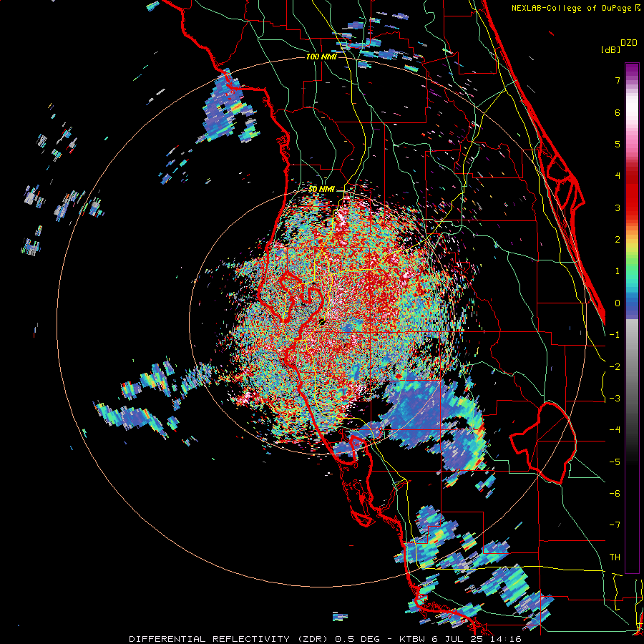Click the 100 NMI range ring label
644x644 pixels.
[x=321, y=57]
